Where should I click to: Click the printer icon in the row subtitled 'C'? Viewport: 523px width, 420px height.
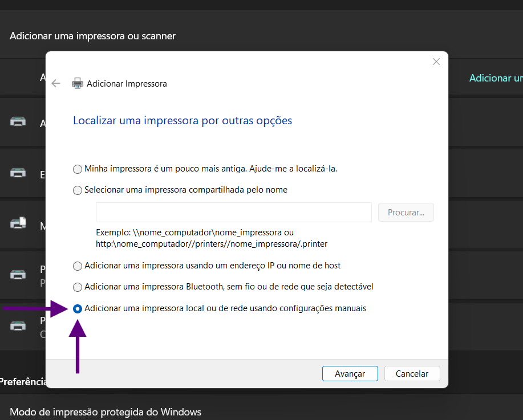point(18,326)
